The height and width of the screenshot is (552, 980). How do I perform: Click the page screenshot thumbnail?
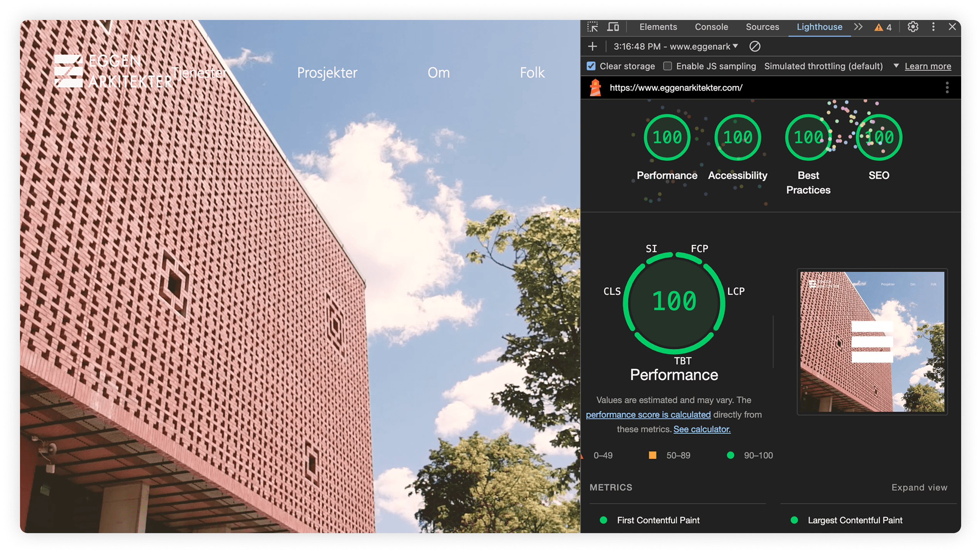(872, 342)
